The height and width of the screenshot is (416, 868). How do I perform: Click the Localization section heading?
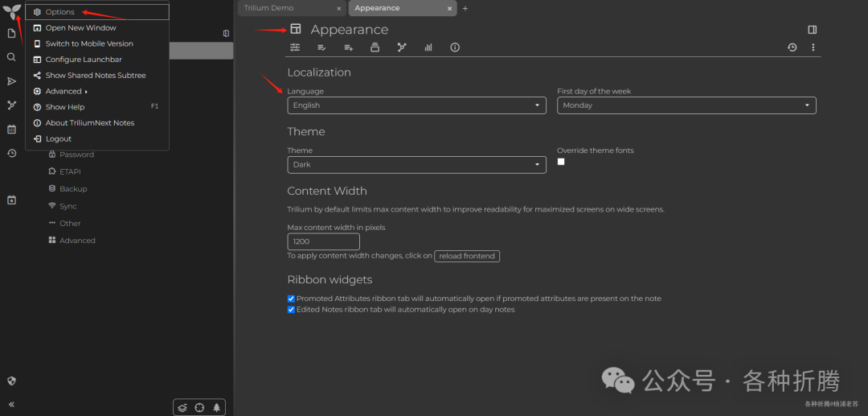(x=319, y=72)
